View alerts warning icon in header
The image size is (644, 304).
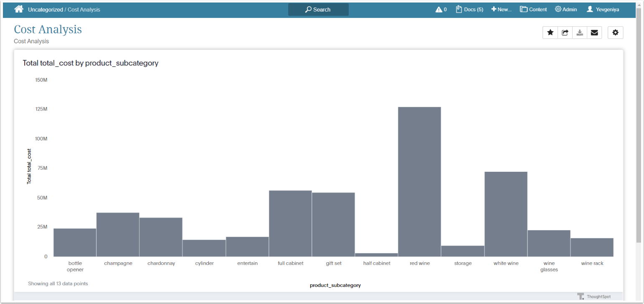coord(441,10)
